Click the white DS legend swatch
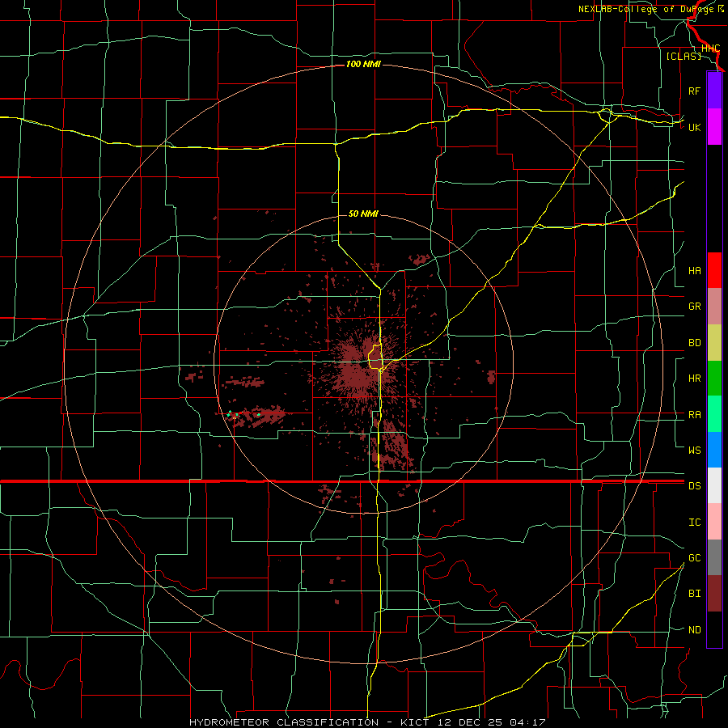The height and width of the screenshot is (728, 728). 714,485
